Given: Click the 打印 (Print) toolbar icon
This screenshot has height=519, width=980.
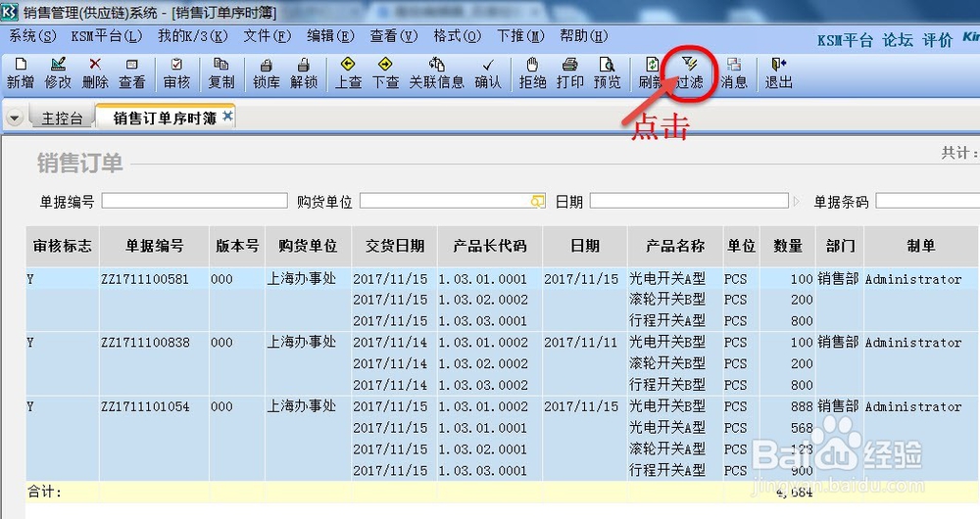Looking at the screenshot, I should pyautogui.click(x=570, y=73).
